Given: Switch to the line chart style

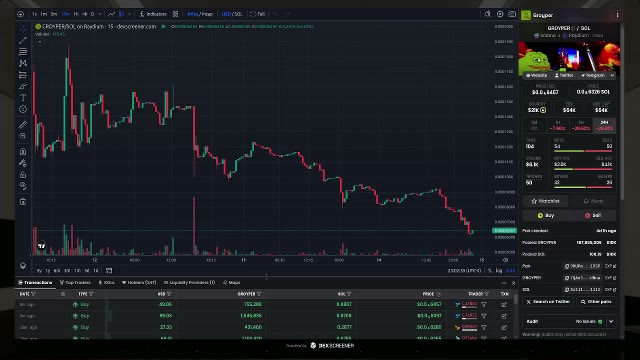Looking at the screenshot, I should (111, 14).
